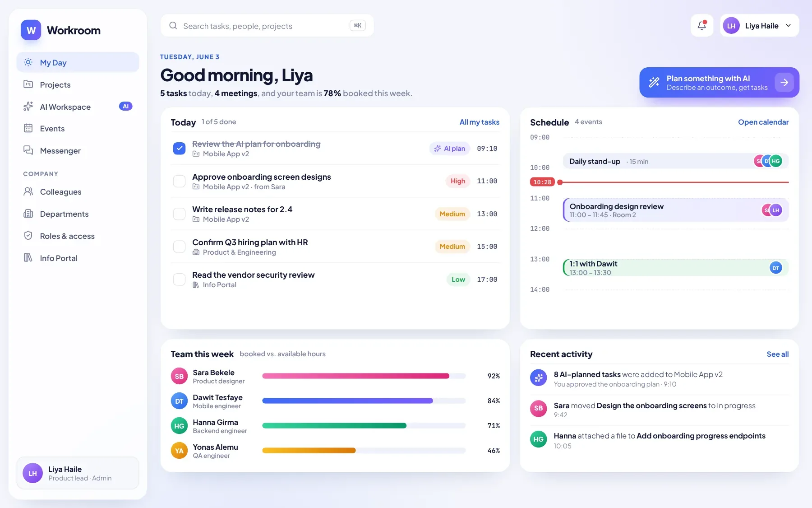The width and height of the screenshot is (812, 508).
Task: Focus the Search tasks, people, projects field
Action: pyautogui.click(x=267, y=26)
